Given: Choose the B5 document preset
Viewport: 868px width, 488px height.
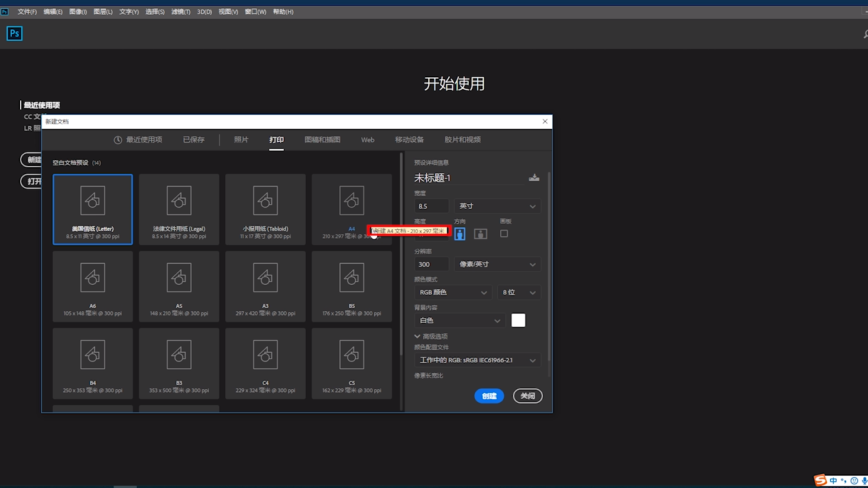Looking at the screenshot, I should [x=352, y=287].
